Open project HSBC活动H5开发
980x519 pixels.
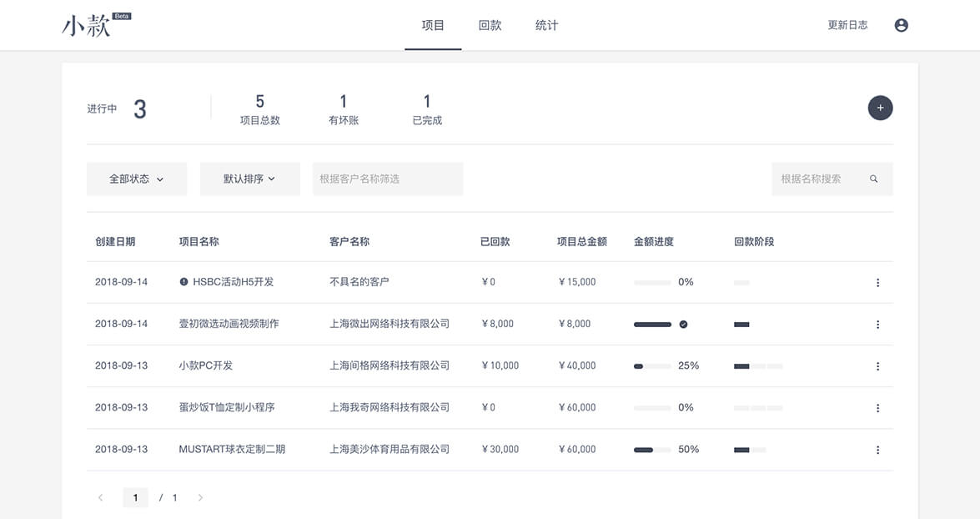234,282
